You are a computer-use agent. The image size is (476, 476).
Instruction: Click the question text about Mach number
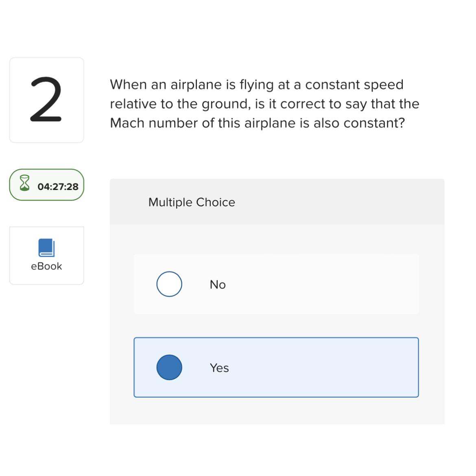(x=264, y=103)
